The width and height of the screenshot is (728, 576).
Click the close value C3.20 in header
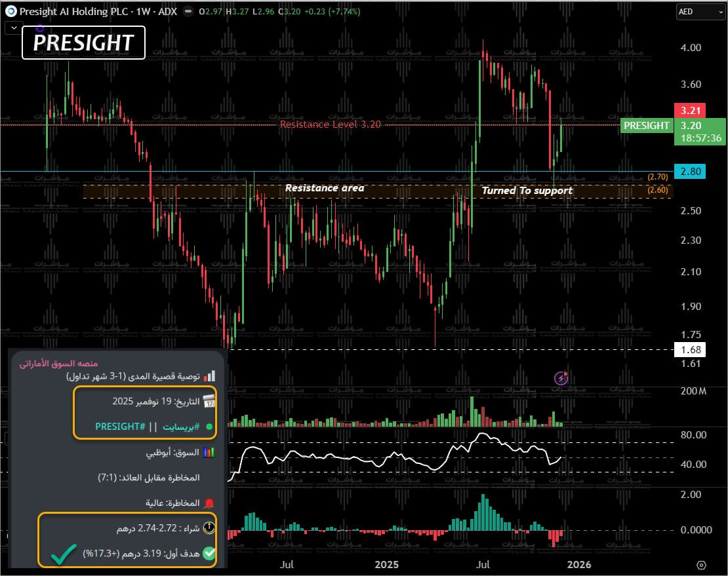click(x=289, y=12)
